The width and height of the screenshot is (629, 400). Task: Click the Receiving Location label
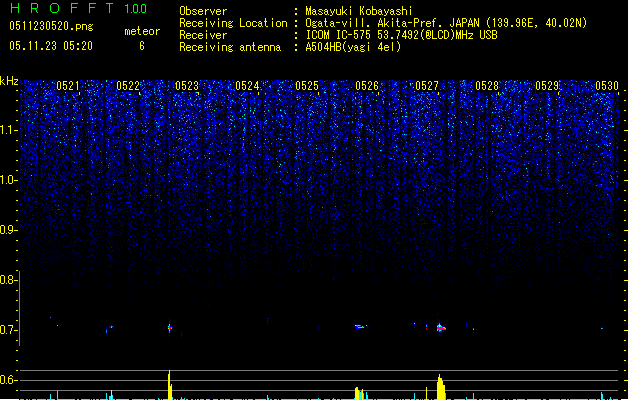coord(233,23)
